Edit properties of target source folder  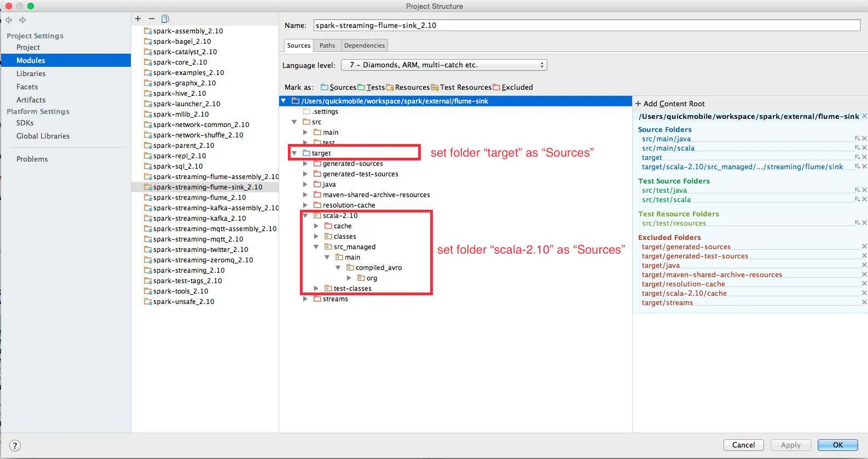[858, 157]
